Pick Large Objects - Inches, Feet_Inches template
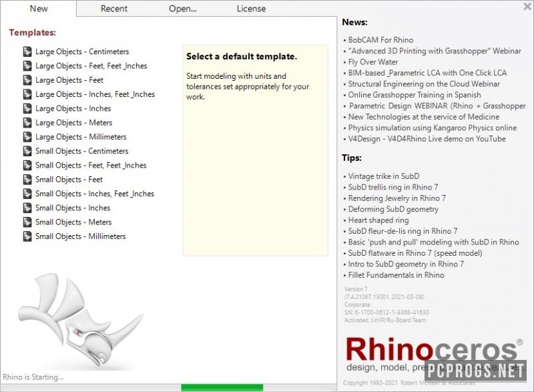The width and height of the screenshot is (534, 392). (x=95, y=94)
